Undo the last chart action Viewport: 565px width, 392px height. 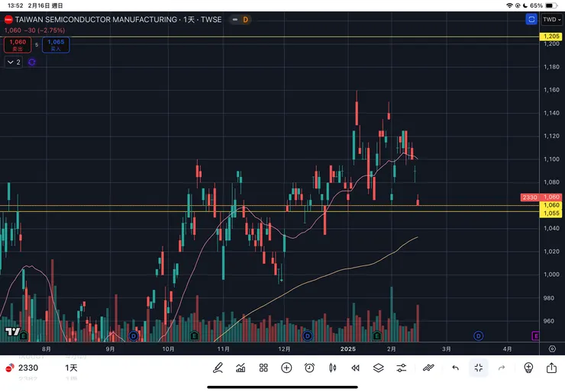coord(456,368)
